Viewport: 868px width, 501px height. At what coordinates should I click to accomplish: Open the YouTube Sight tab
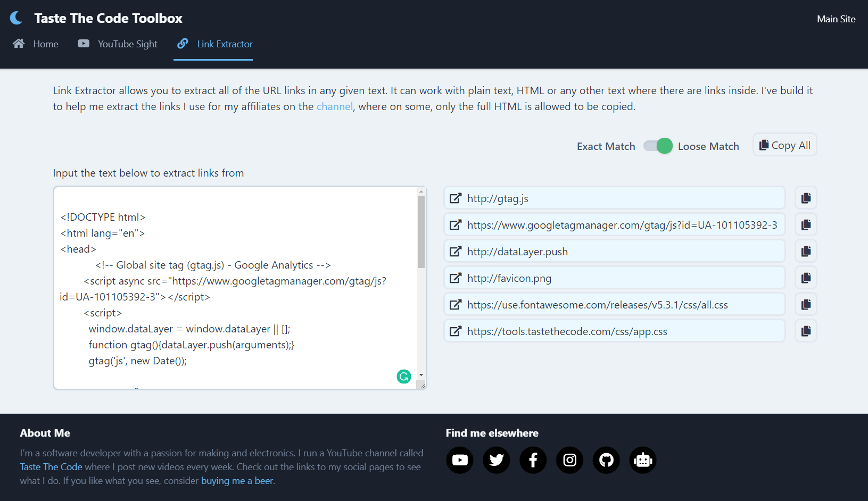(x=118, y=44)
